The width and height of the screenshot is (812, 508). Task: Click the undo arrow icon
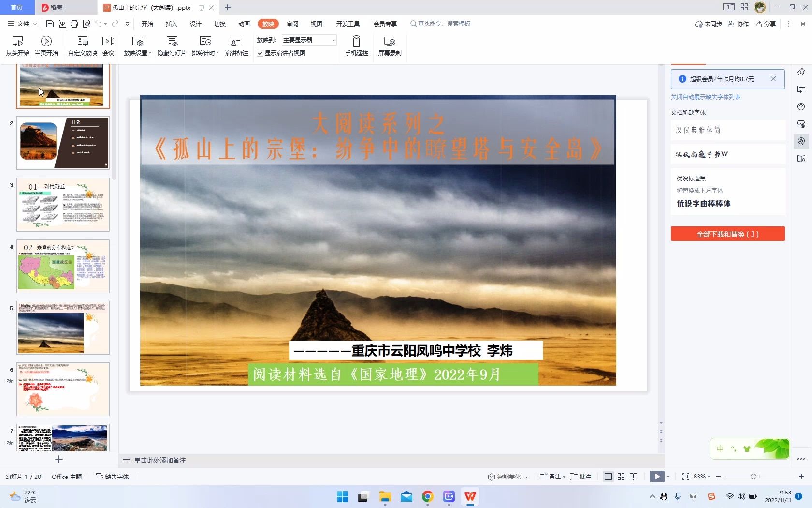pos(99,24)
